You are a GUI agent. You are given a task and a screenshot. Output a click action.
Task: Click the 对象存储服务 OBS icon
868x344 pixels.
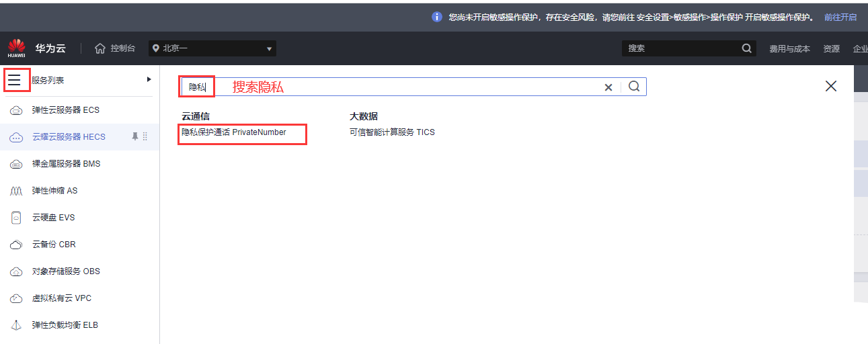(16, 271)
